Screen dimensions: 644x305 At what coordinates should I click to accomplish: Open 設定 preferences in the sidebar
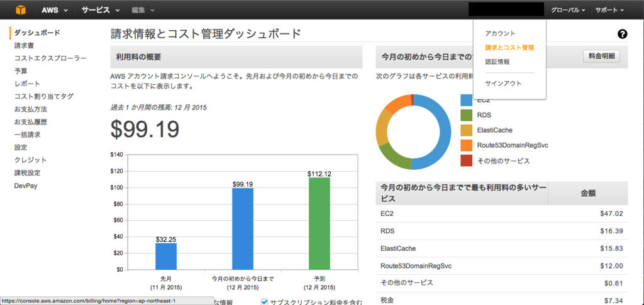pyautogui.click(x=21, y=147)
